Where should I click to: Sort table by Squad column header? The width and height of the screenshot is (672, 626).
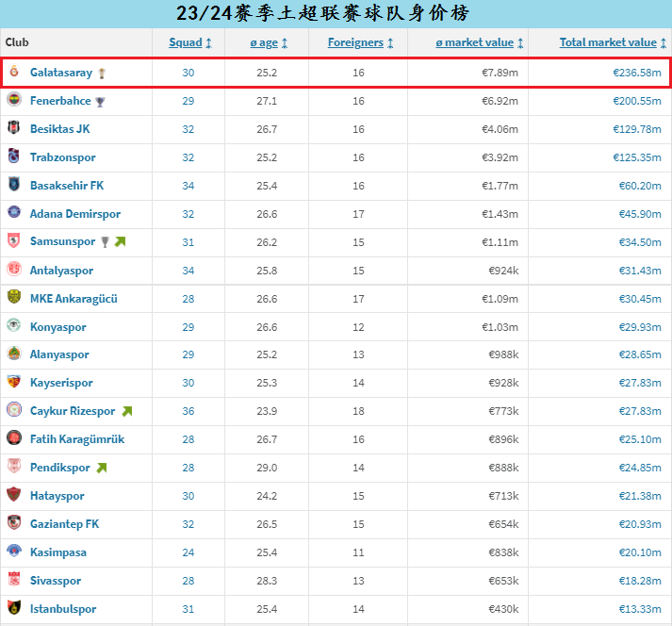(x=189, y=42)
